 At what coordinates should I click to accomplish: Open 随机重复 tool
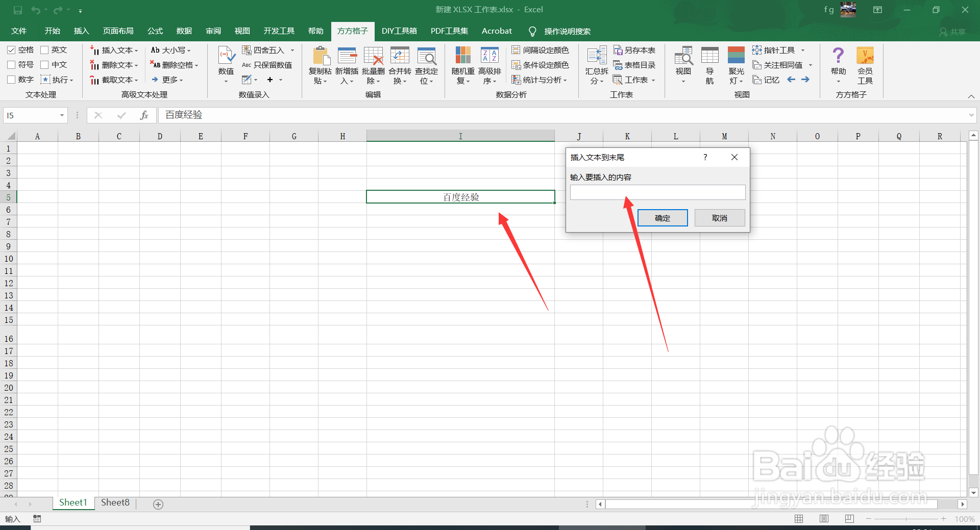(x=463, y=66)
